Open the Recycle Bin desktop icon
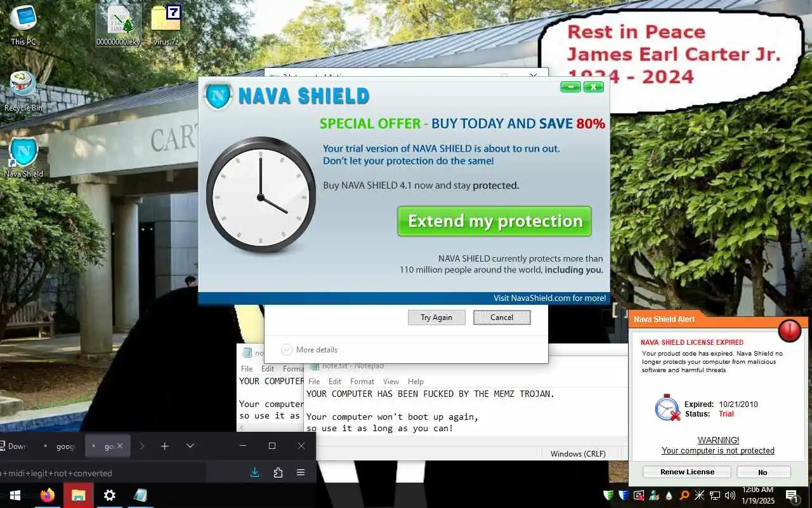 [23, 91]
